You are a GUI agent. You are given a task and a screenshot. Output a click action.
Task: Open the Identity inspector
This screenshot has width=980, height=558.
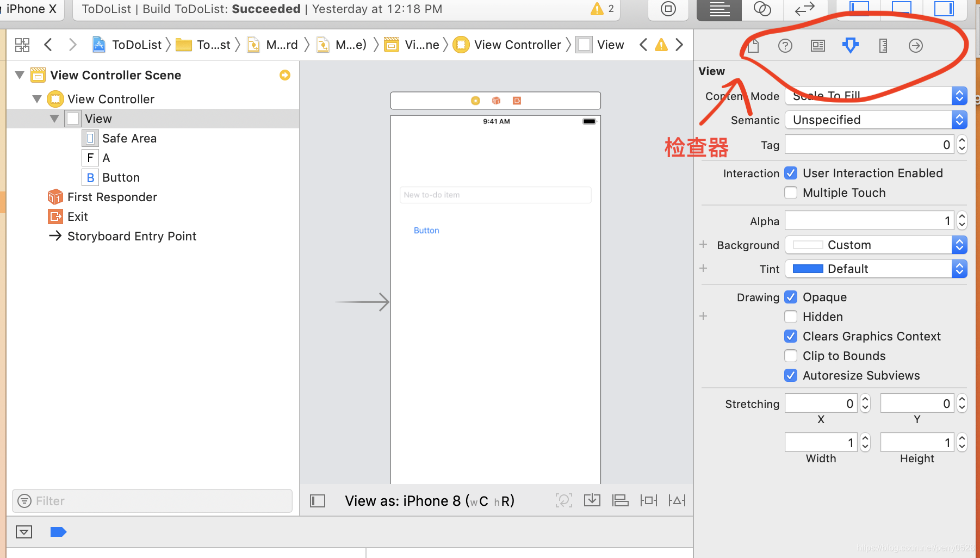[x=818, y=46]
